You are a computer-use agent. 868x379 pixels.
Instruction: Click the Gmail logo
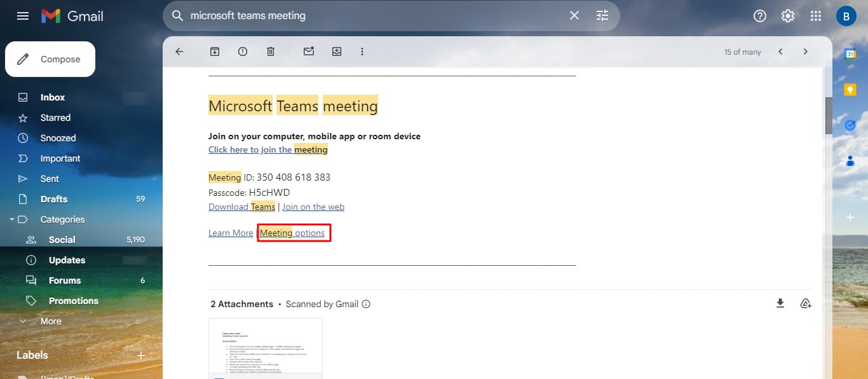[72, 16]
